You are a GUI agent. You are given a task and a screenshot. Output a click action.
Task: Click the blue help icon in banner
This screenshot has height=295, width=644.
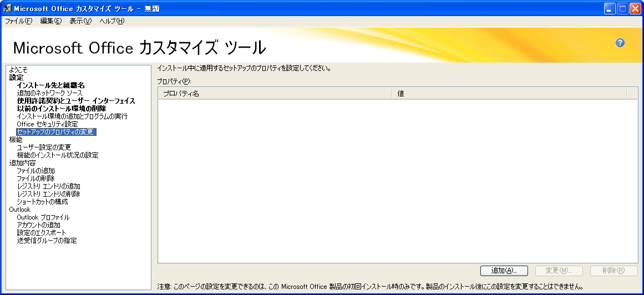[x=620, y=43]
